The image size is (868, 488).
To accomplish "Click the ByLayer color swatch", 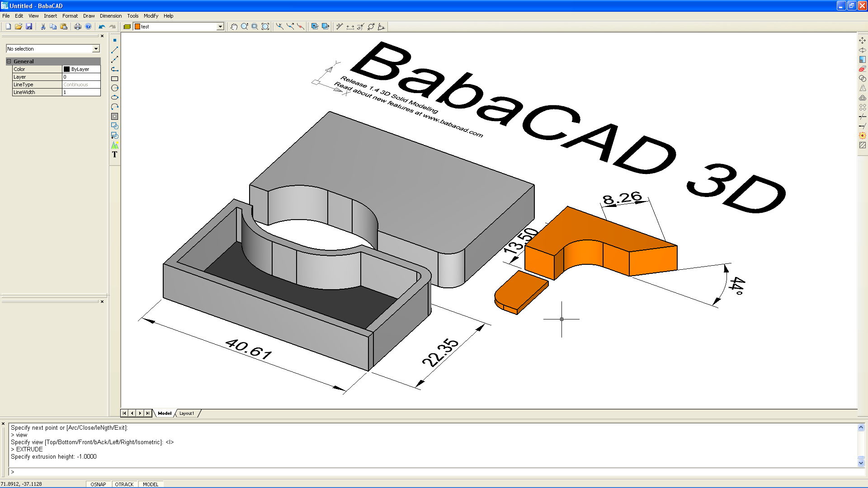I will pyautogui.click(x=67, y=69).
